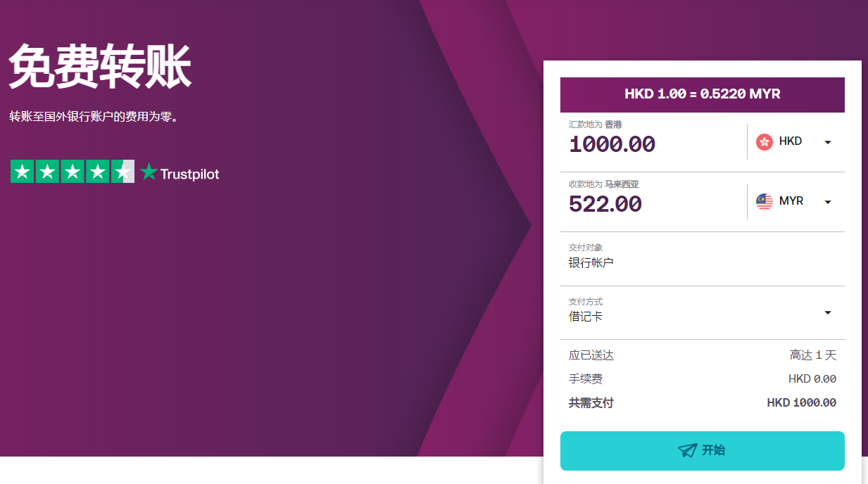This screenshot has height=484, width=868.
Task: Click the half-filled fifth rating star
Action: [x=122, y=172]
